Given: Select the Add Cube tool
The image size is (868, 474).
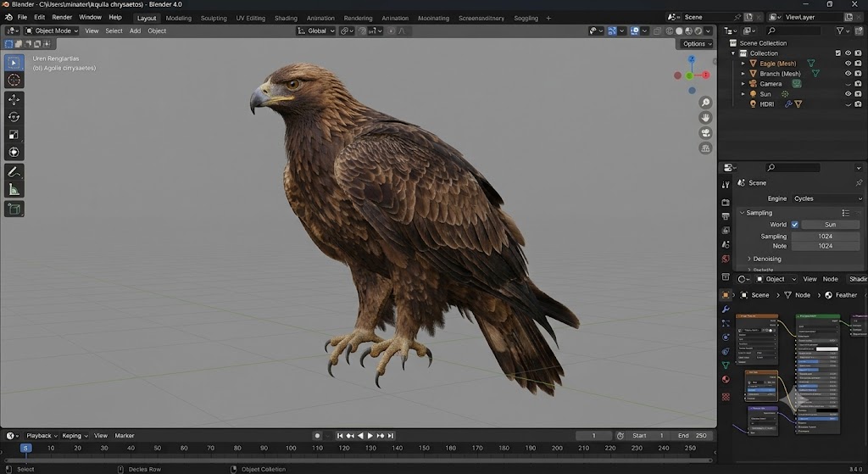Looking at the screenshot, I should [x=14, y=209].
